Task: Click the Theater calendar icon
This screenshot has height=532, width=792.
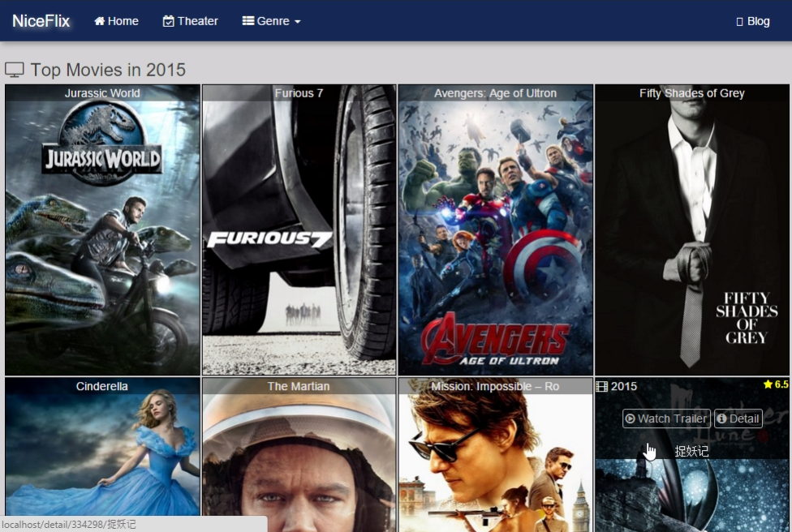Action: coord(169,21)
